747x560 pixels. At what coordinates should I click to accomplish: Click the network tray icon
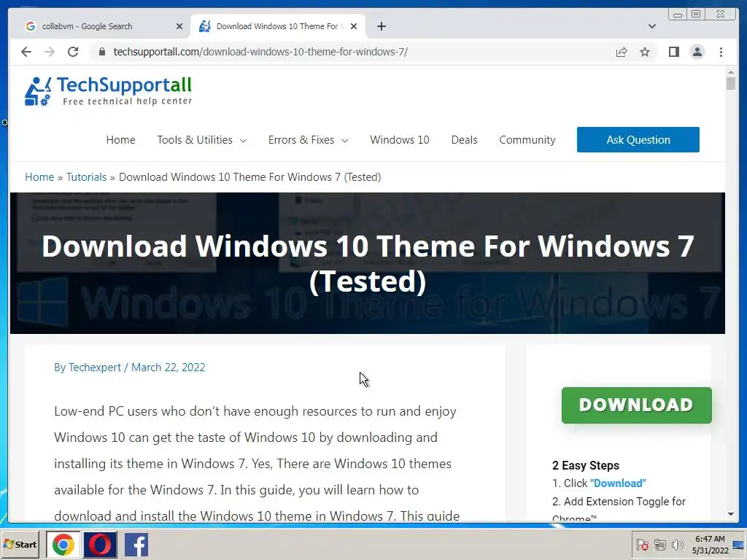(659, 545)
